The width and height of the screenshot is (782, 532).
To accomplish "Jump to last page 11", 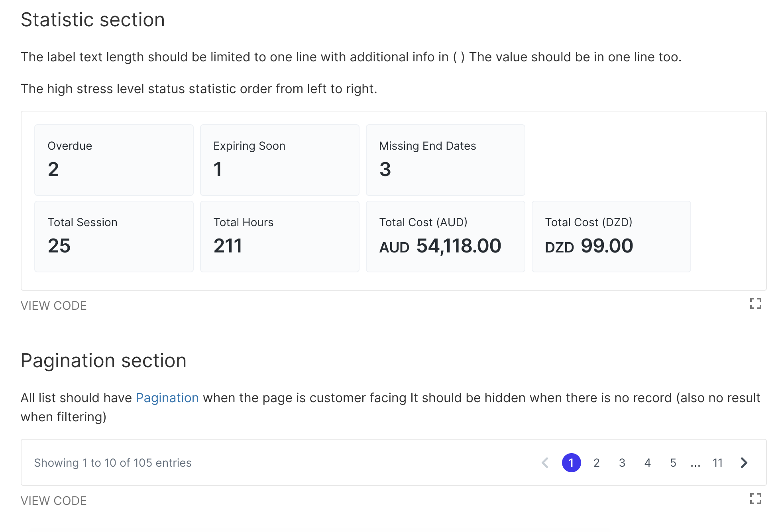I will pyautogui.click(x=718, y=463).
